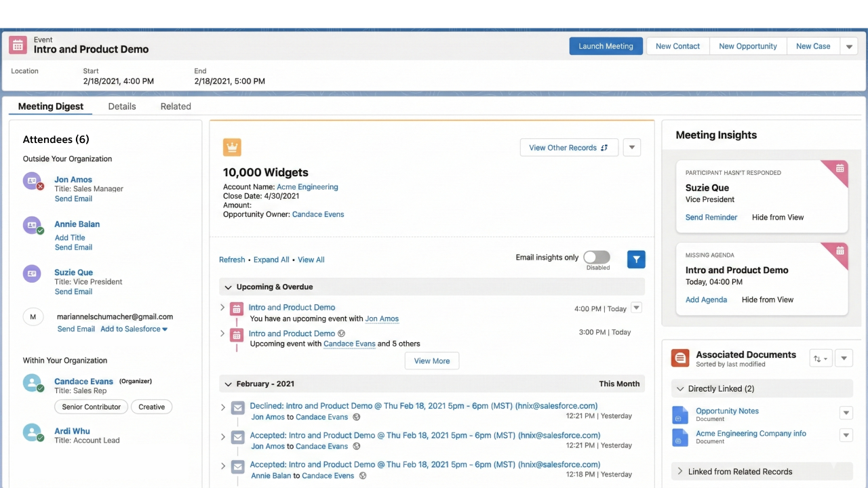Click the email icon for Declined message
868x488 pixels.
pos(237,408)
